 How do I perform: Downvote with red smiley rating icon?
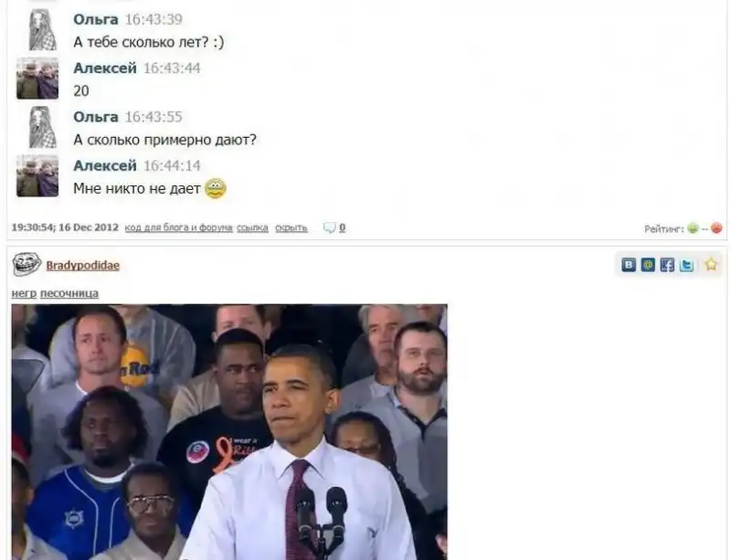click(x=716, y=228)
